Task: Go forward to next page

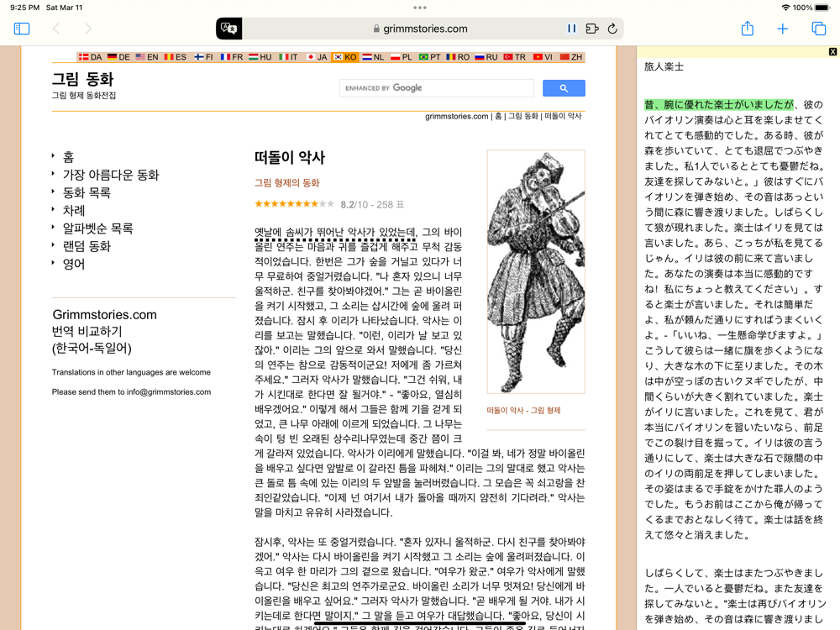Action: coord(88,29)
